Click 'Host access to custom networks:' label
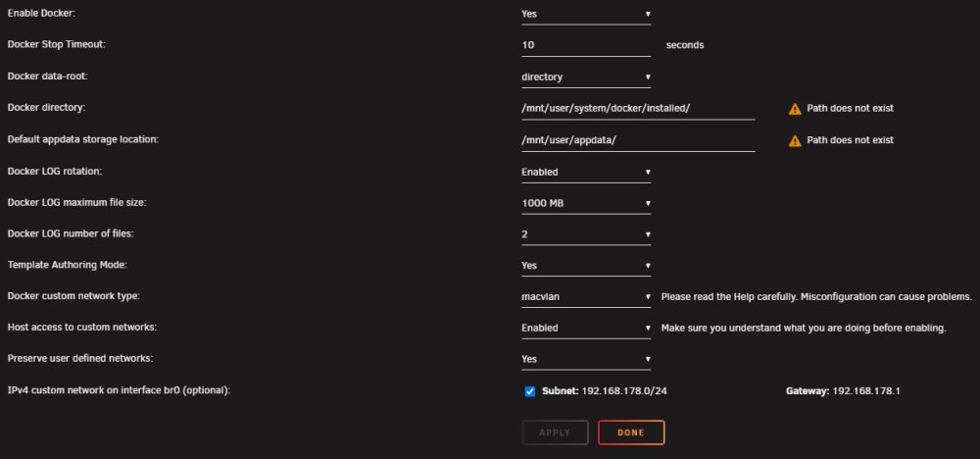980x459 pixels. pos(82,327)
